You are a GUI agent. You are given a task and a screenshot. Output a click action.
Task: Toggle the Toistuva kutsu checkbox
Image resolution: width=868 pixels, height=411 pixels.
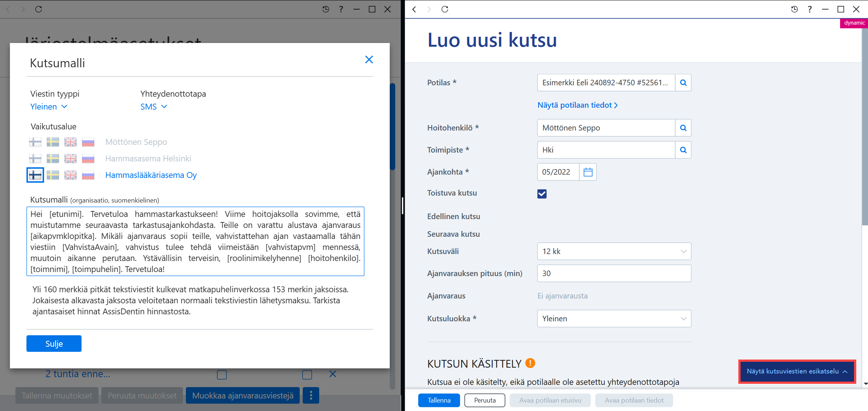pyautogui.click(x=542, y=194)
